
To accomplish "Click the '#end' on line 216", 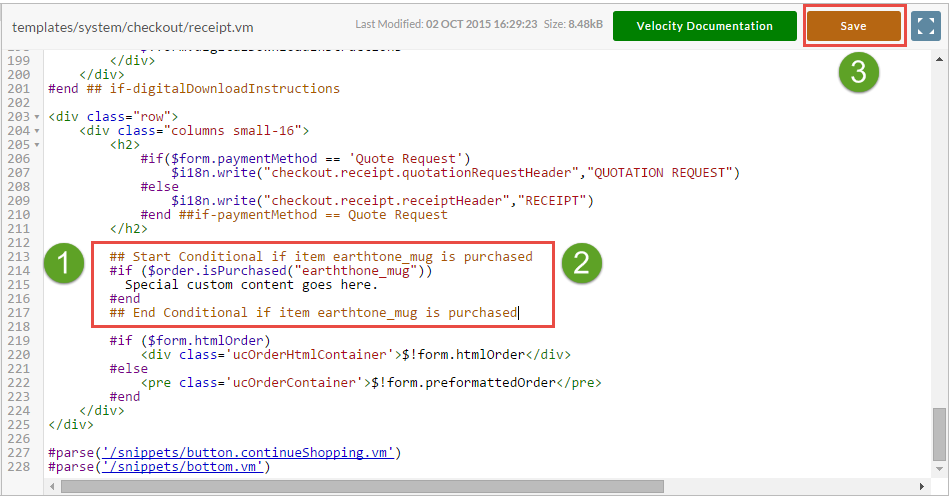I will (125, 299).
